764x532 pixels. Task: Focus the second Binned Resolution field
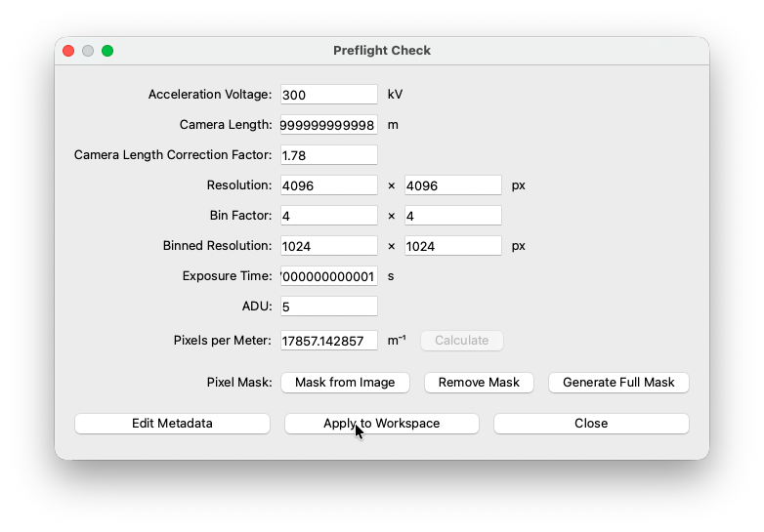click(x=453, y=246)
